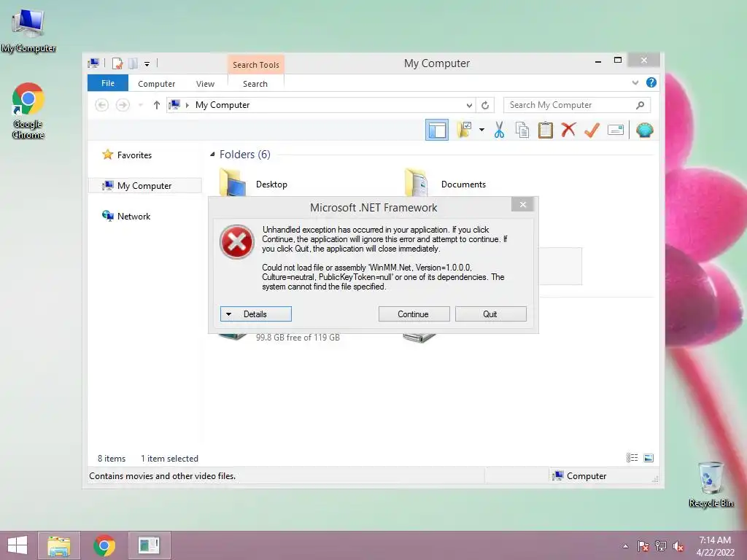
Task: Click the New Folder quick access icon
Action: pos(133,63)
